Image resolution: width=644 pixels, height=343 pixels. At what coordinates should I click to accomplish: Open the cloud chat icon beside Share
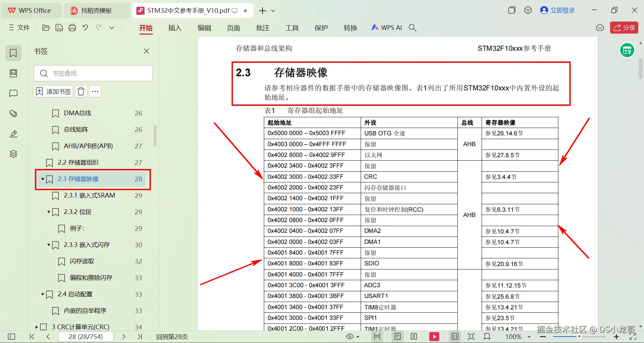click(x=600, y=28)
